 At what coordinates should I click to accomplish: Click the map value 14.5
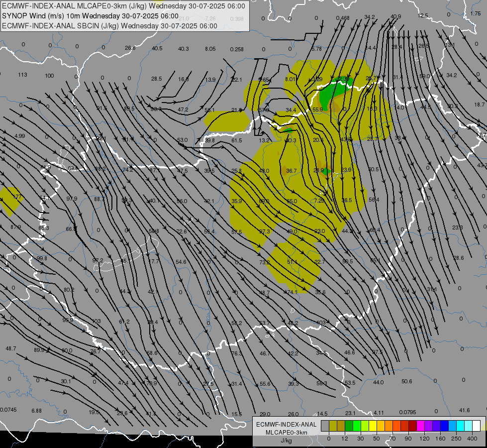(x=322, y=414)
